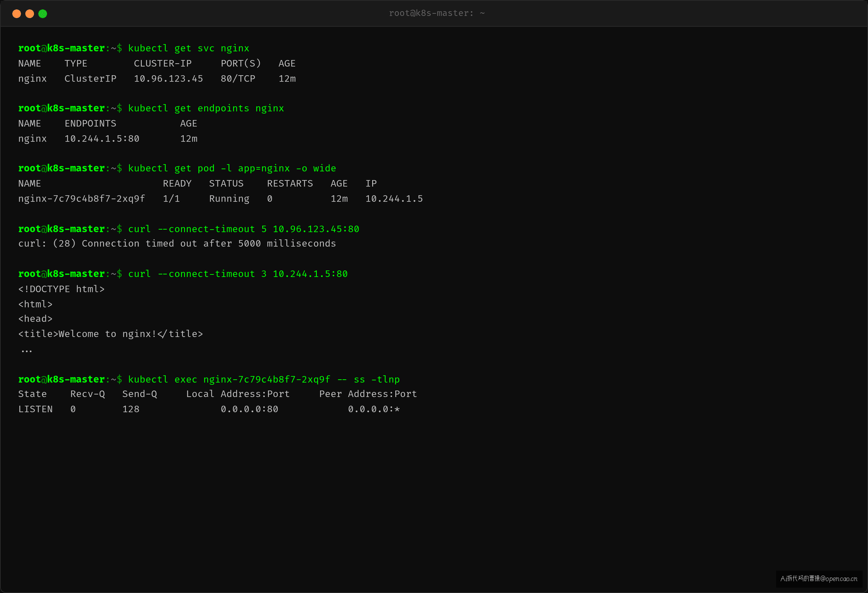Click the 'Welcome to nginx!' title line
The image size is (868, 593).
(x=111, y=334)
